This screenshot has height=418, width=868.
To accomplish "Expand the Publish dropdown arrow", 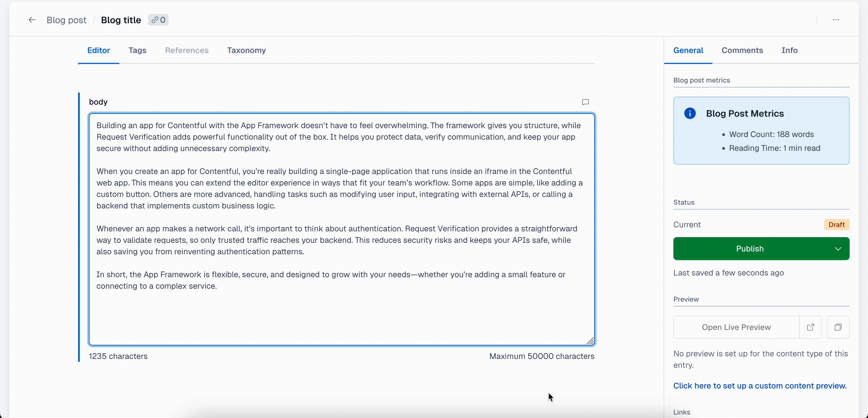I will [x=838, y=249].
